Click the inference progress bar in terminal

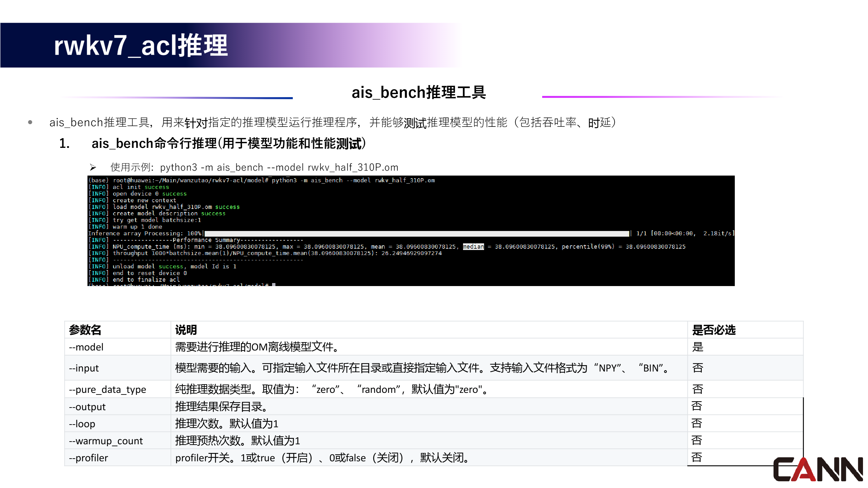417,233
